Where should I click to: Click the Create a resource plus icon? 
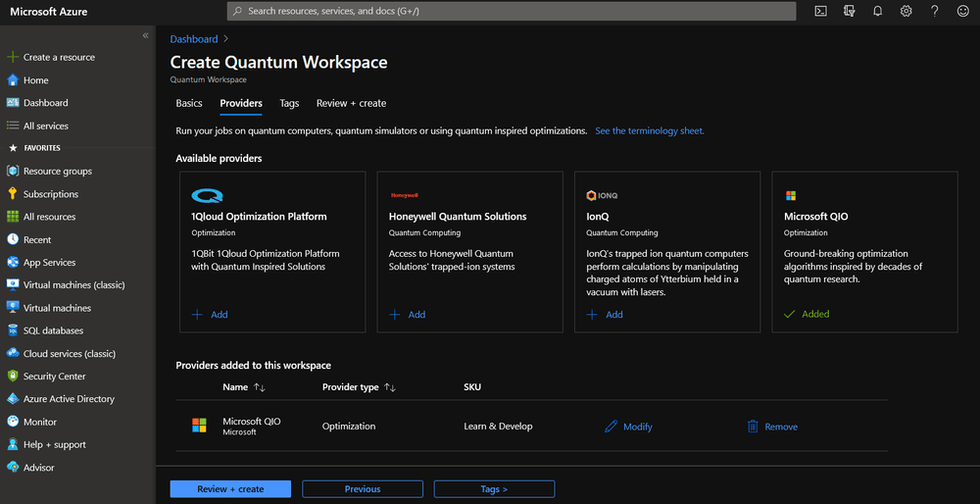[x=13, y=57]
